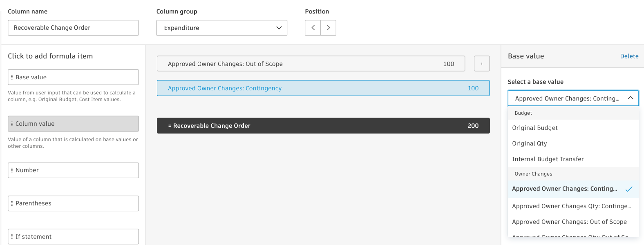This screenshot has height=245, width=644.
Task: Choose Approved Owner Changes Qty: Contingency option
Action: click(571, 206)
